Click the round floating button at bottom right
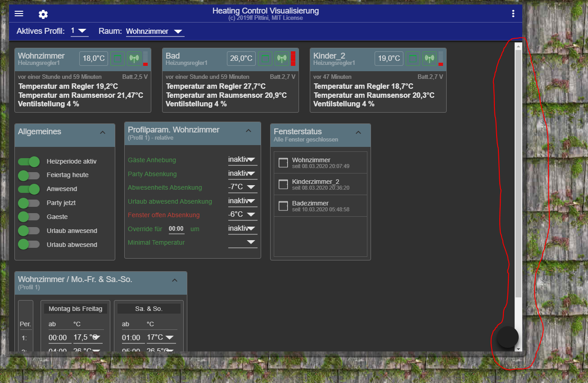The height and width of the screenshot is (383, 588). coord(507,337)
